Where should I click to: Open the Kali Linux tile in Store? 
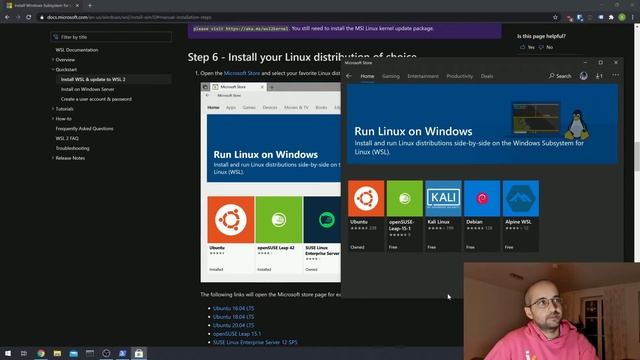[443, 216]
